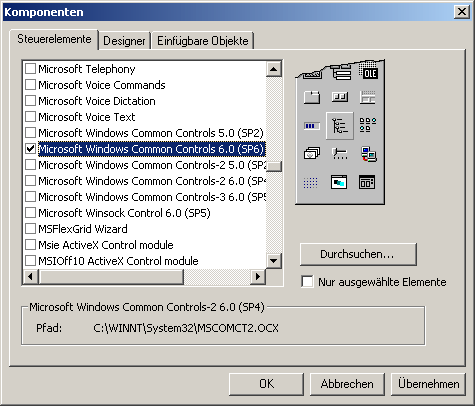Switch to the Designer tab
Viewport: 475px width, 406px height.
pos(124,41)
